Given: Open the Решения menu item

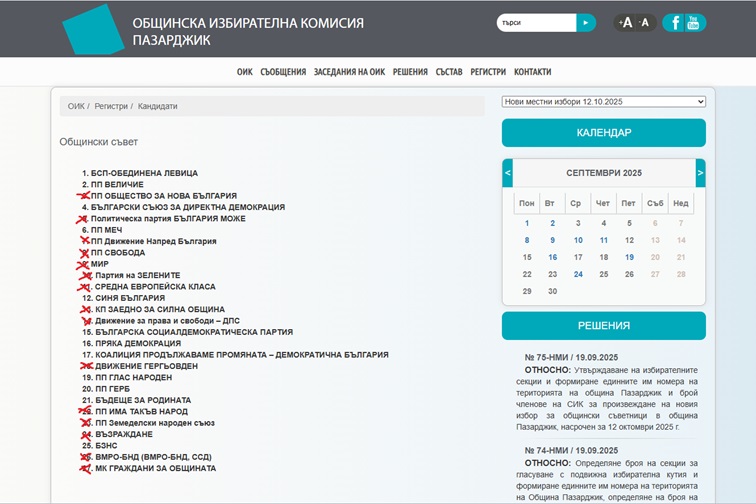Looking at the screenshot, I should click(410, 72).
